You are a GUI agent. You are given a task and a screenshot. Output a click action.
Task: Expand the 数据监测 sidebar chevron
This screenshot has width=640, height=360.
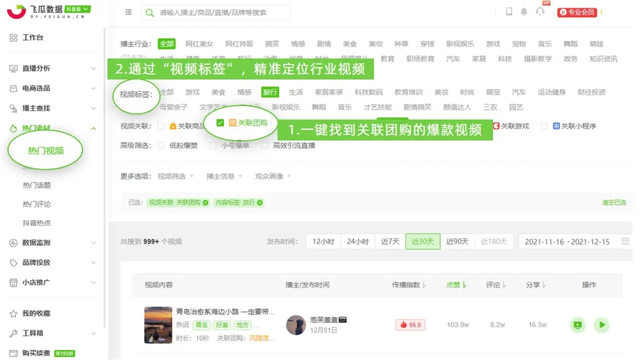click(x=93, y=242)
